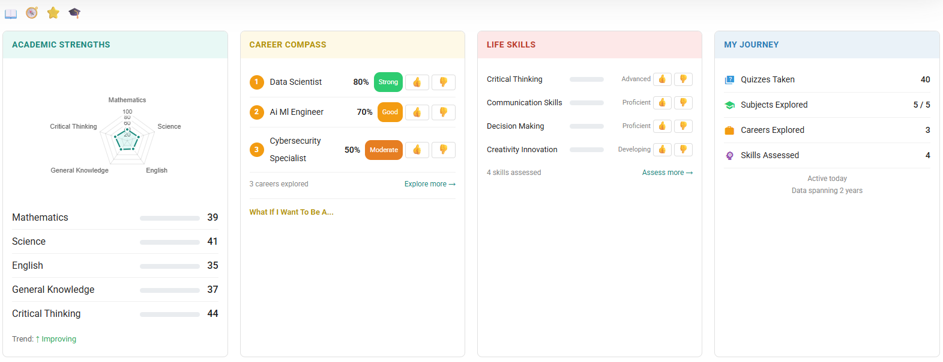Click the Quizzes Taken row label
This screenshot has height=362, width=943.
click(x=767, y=79)
